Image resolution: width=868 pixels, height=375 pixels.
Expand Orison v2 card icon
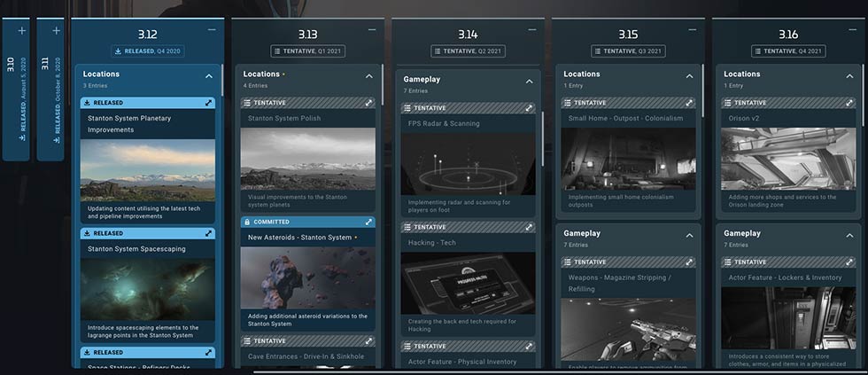[x=849, y=103]
